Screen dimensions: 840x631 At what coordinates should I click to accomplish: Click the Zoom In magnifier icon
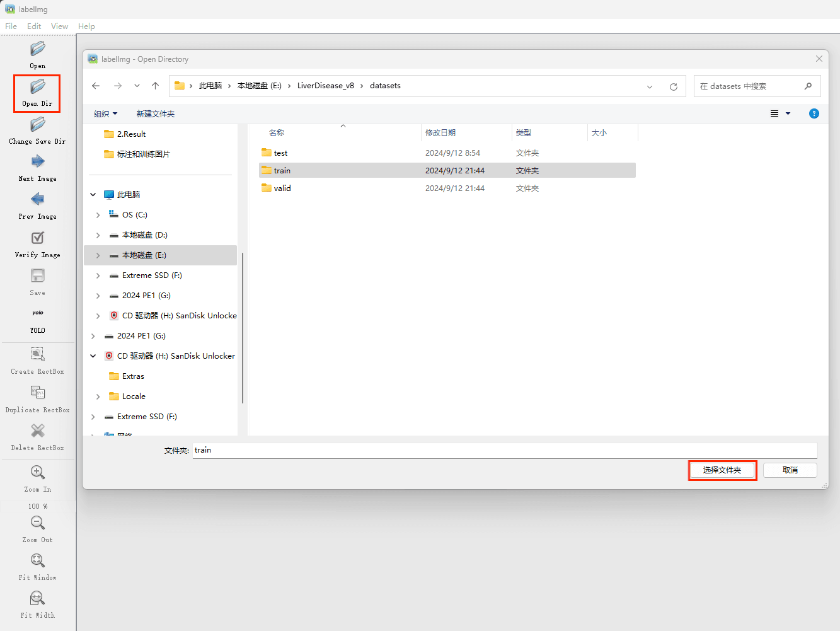(38, 473)
